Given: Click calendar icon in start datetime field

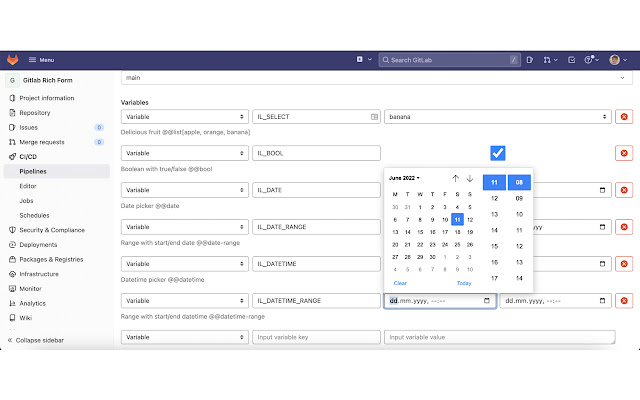Looking at the screenshot, I should click(x=487, y=301).
